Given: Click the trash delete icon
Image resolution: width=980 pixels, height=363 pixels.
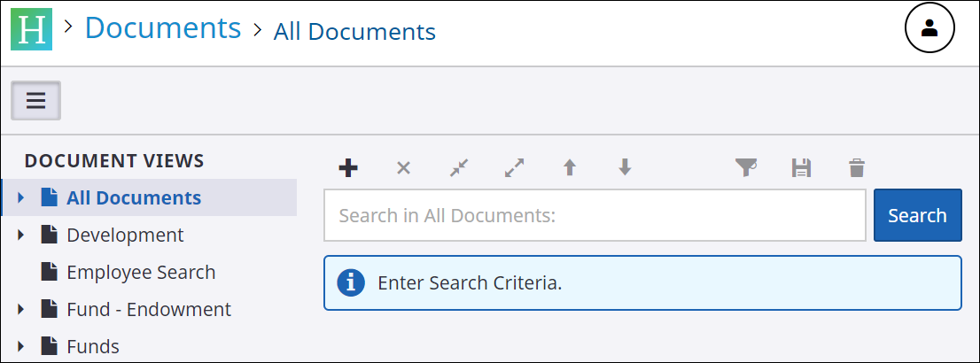Looking at the screenshot, I should (856, 167).
